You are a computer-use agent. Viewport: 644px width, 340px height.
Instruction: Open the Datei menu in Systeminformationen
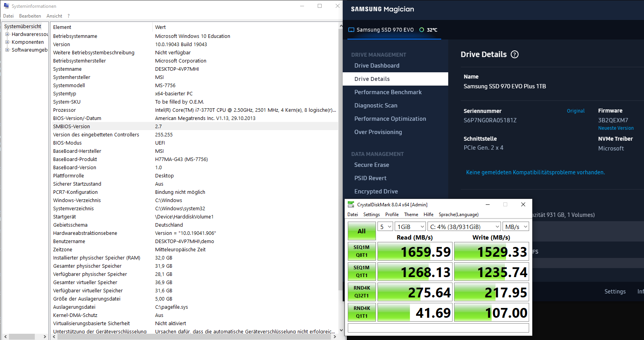[8, 16]
